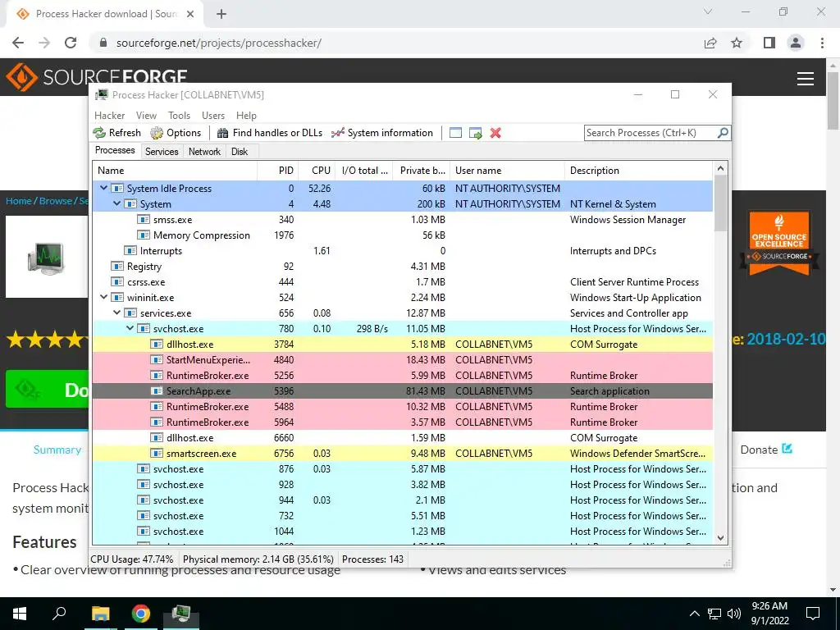
Task: Click the find window toolbar icon
Action: [455, 133]
